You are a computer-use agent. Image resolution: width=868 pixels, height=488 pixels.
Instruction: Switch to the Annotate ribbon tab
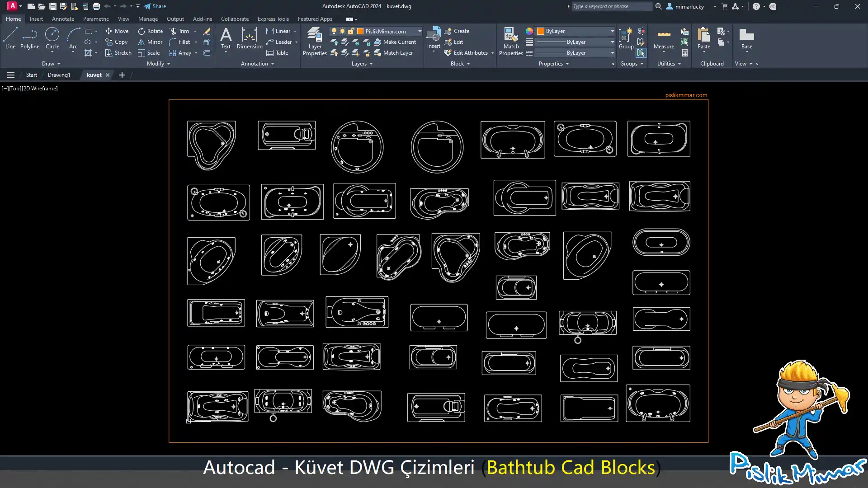63,19
